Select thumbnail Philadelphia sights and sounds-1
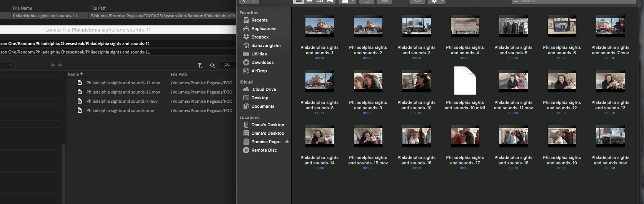 pyautogui.click(x=320, y=26)
